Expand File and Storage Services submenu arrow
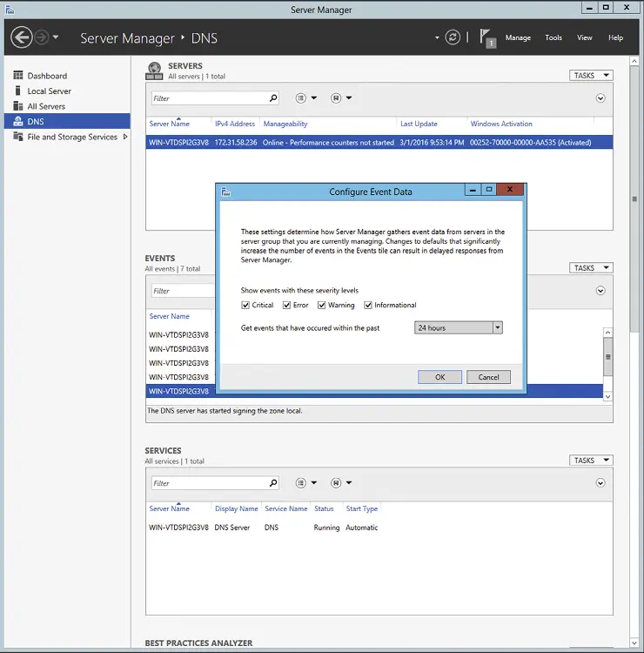This screenshot has height=653, width=644. pos(125,137)
